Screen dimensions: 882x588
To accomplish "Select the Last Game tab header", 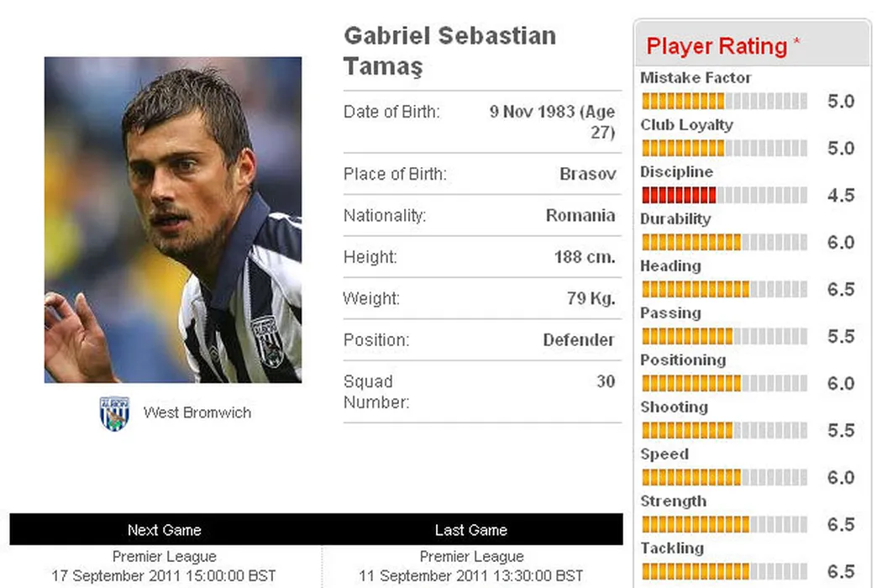I will click(x=470, y=530).
